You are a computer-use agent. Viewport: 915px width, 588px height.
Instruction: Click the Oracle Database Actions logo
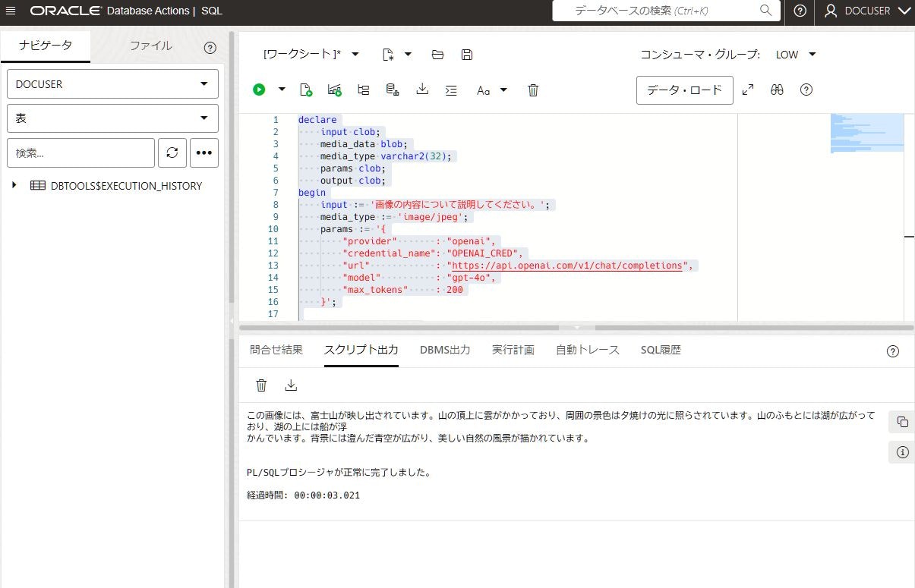coord(126,11)
